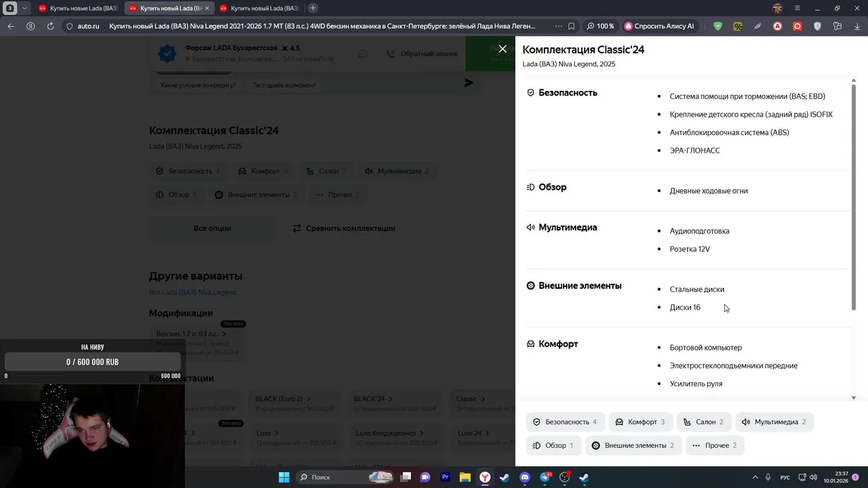Open Все Lada (ВАЗ) Niva Legend link
Viewport: 868px width, 488px height.
pyautogui.click(x=193, y=292)
